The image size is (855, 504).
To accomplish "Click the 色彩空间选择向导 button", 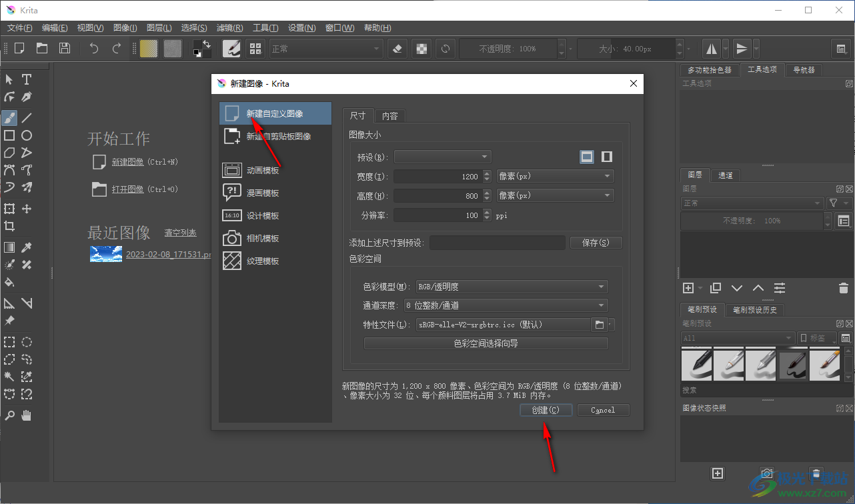I will click(486, 343).
